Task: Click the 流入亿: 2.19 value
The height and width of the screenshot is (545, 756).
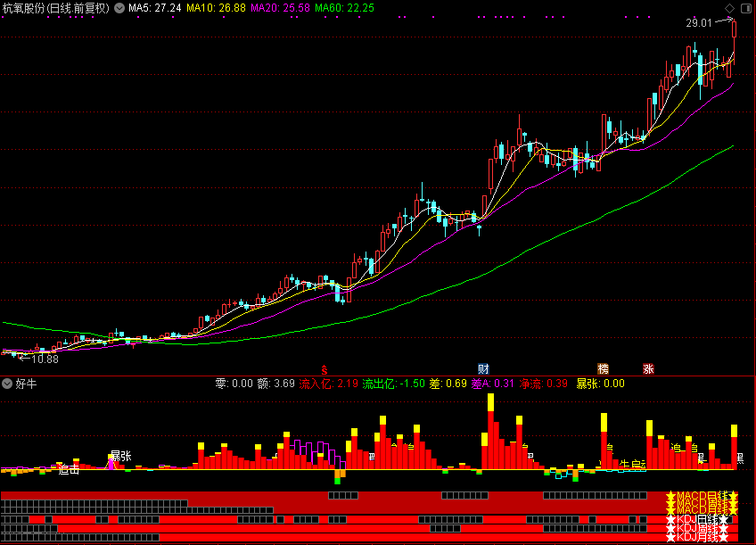Action: pyautogui.click(x=328, y=384)
